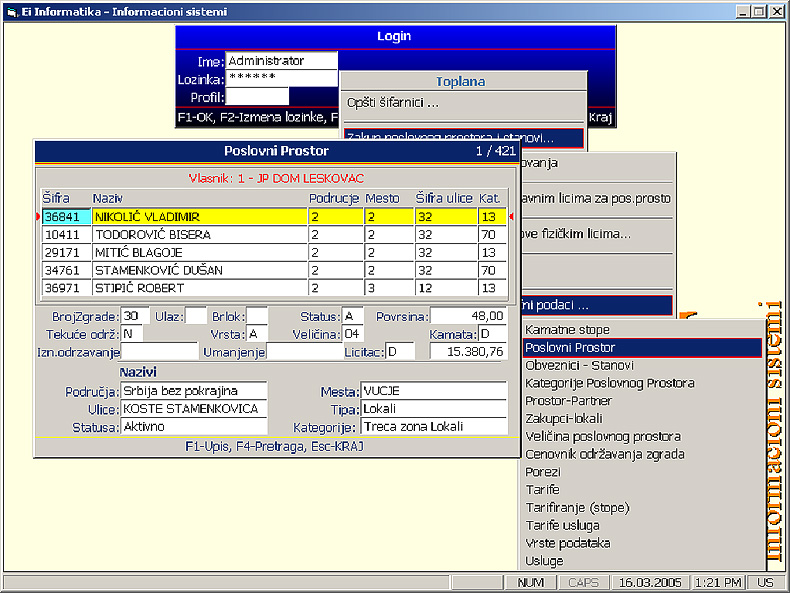Click the Naziv column header

pyautogui.click(x=105, y=198)
